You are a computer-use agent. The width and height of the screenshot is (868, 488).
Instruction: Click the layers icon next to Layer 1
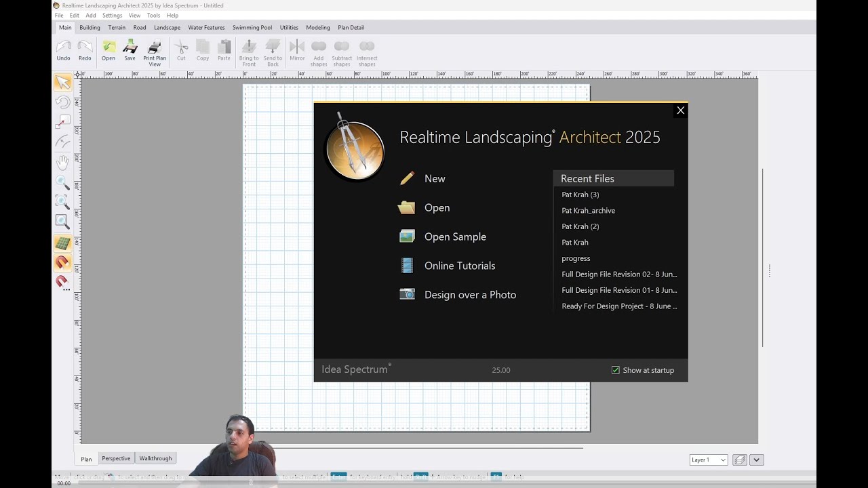click(740, 460)
